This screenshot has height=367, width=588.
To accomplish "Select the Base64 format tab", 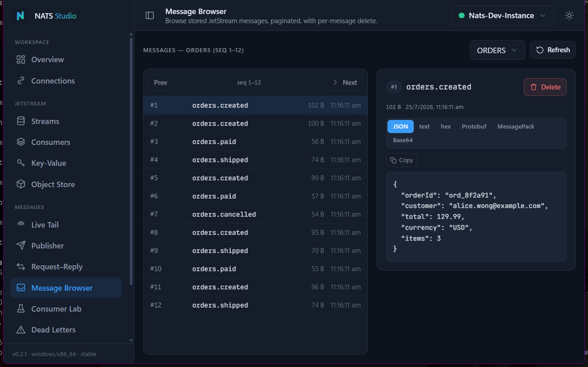I will [x=403, y=140].
